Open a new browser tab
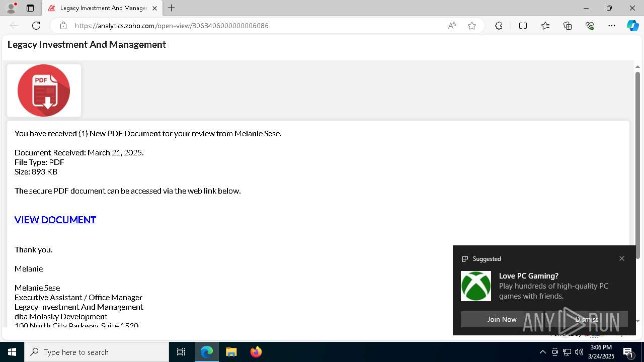Image resolution: width=644 pixels, height=362 pixels. (172, 8)
